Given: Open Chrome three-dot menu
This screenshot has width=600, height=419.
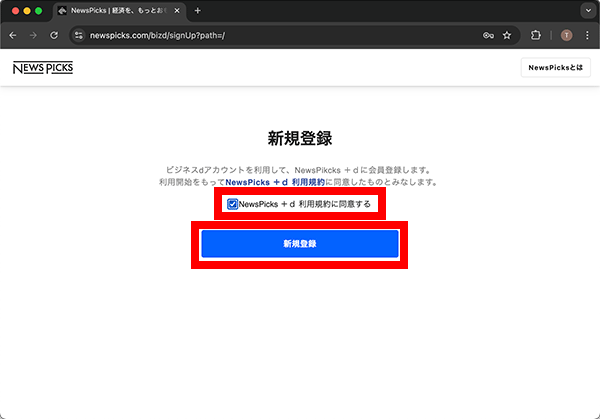Looking at the screenshot, I should pyautogui.click(x=587, y=35).
